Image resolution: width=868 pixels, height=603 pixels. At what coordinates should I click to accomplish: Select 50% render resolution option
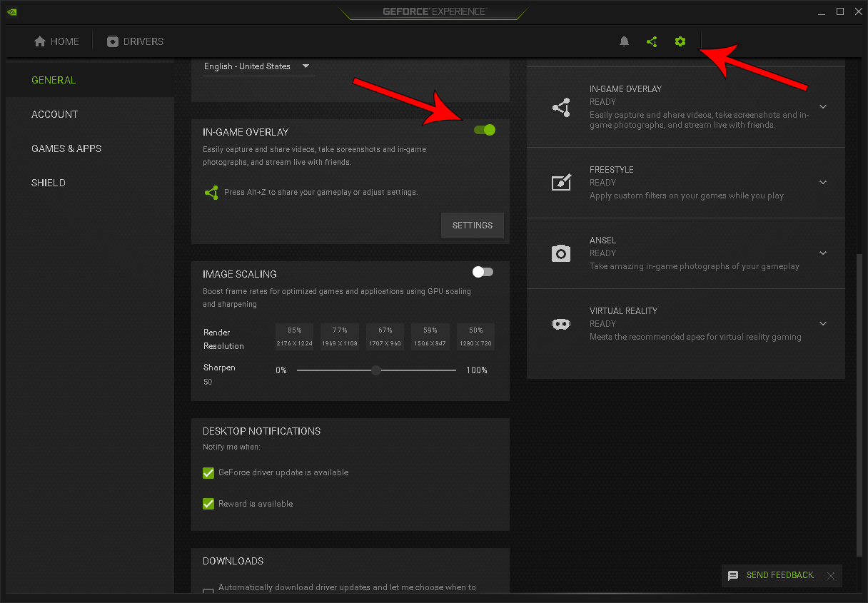476,337
